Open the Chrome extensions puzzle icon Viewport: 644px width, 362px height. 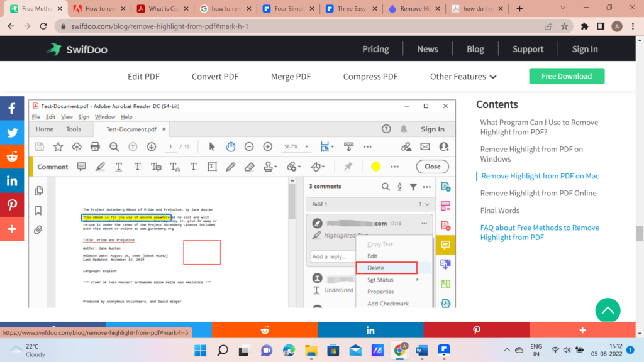coord(584,26)
